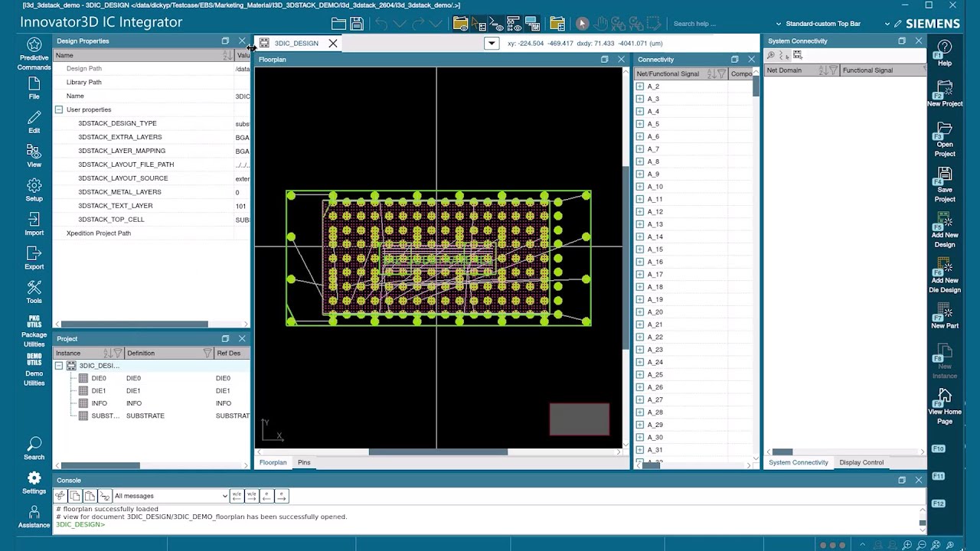Open Package Utilities
This screenshot has height=551, width=980.
coord(34,330)
